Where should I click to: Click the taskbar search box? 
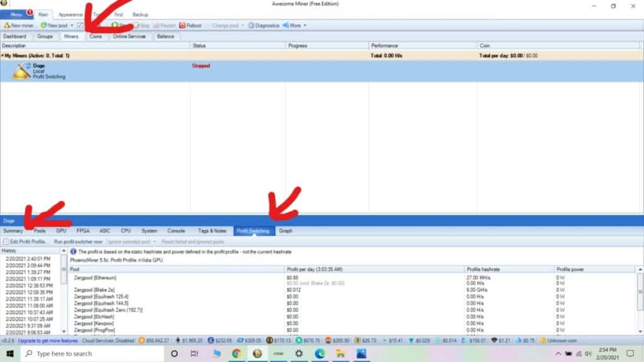pyautogui.click(x=92, y=353)
